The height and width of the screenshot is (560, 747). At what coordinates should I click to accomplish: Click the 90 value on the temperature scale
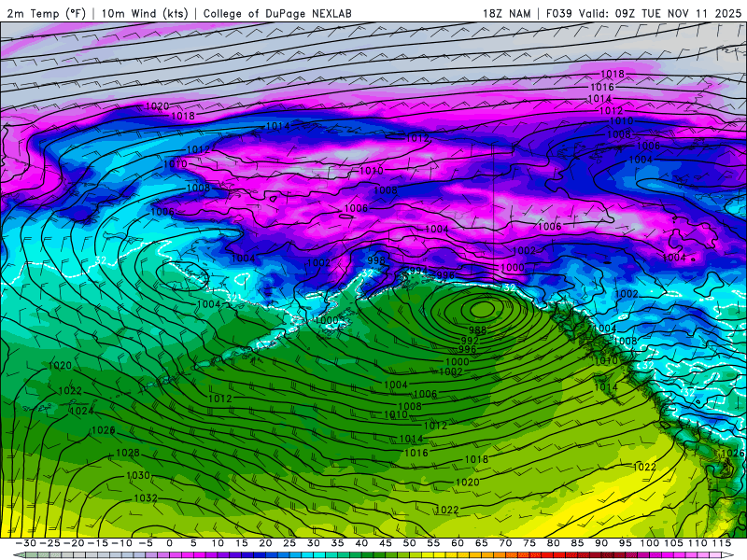[601, 543]
